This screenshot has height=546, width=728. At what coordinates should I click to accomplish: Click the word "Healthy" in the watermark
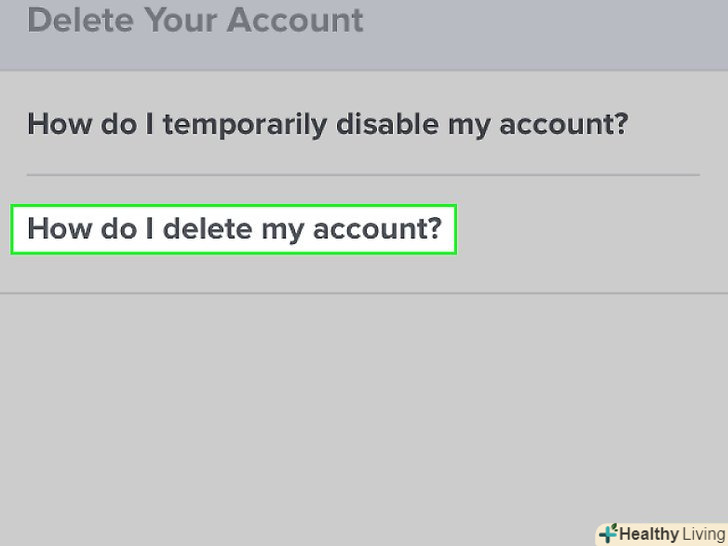tap(648, 534)
